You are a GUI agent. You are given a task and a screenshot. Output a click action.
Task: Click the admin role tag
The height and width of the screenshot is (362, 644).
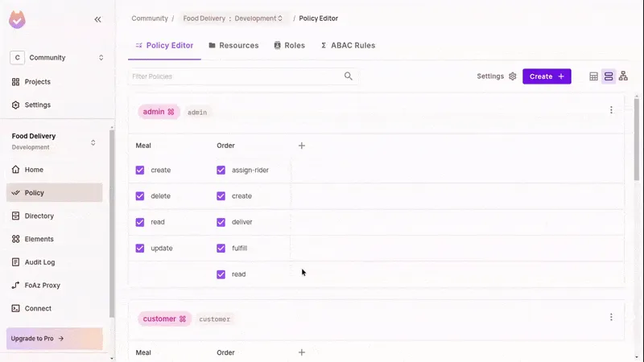(159, 112)
